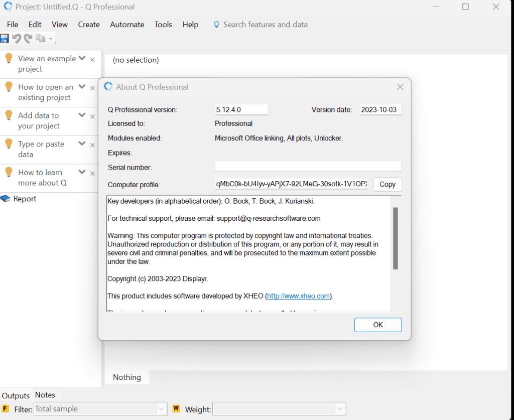514x420 pixels.
Task: Click the lightbulb beside How to learn more about Q
Action: pyautogui.click(x=9, y=172)
